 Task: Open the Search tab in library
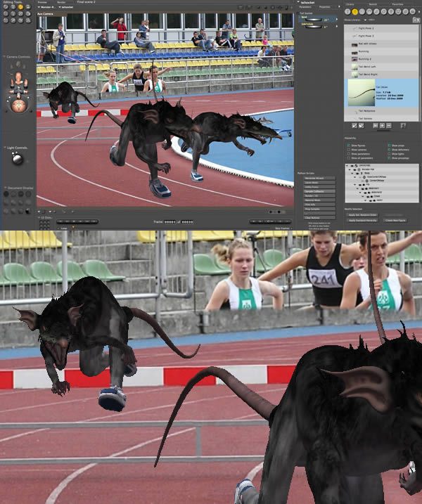point(373,4)
